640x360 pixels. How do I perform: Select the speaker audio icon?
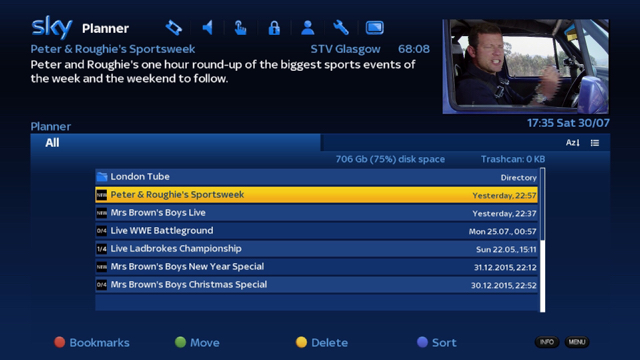click(x=208, y=28)
